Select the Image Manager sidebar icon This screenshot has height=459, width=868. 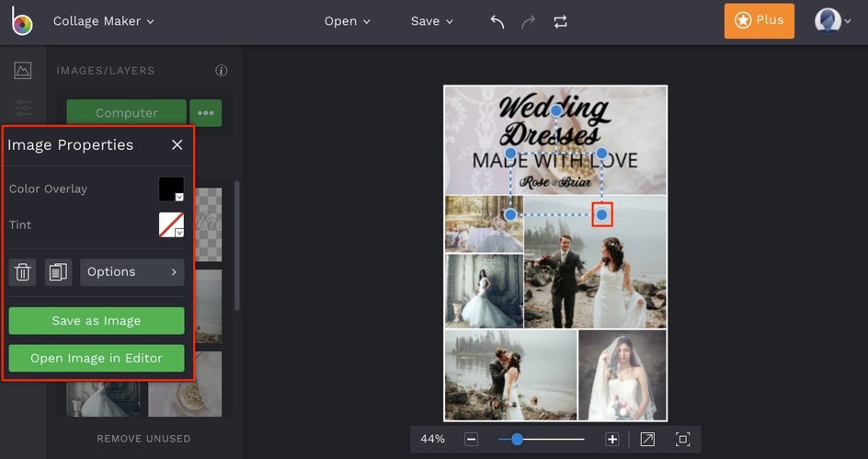coord(23,70)
